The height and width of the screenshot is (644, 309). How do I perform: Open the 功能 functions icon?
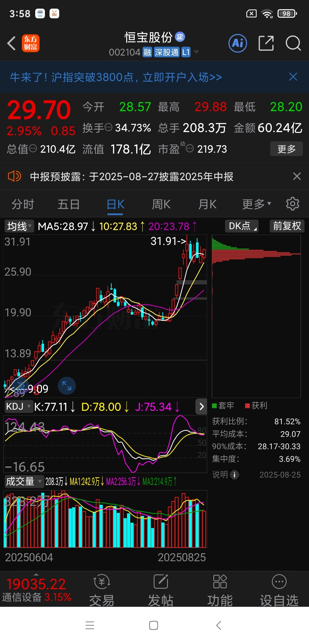220,590
